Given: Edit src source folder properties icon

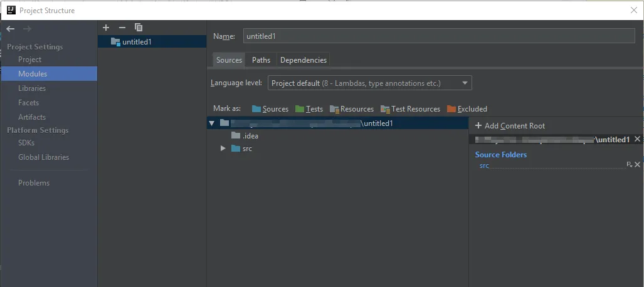Looking at the screenshot, I should coord(629,165).
